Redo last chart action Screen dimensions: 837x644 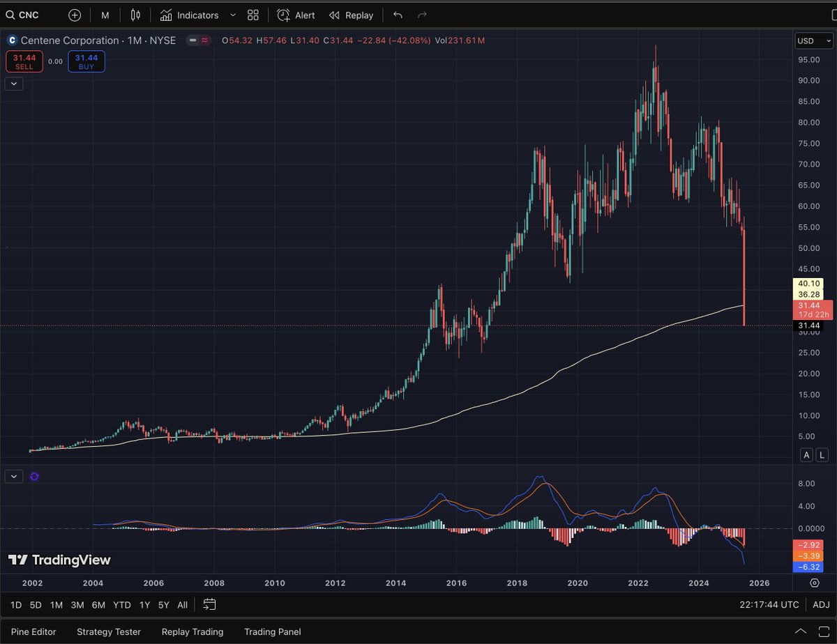click(x=421, y=15)
